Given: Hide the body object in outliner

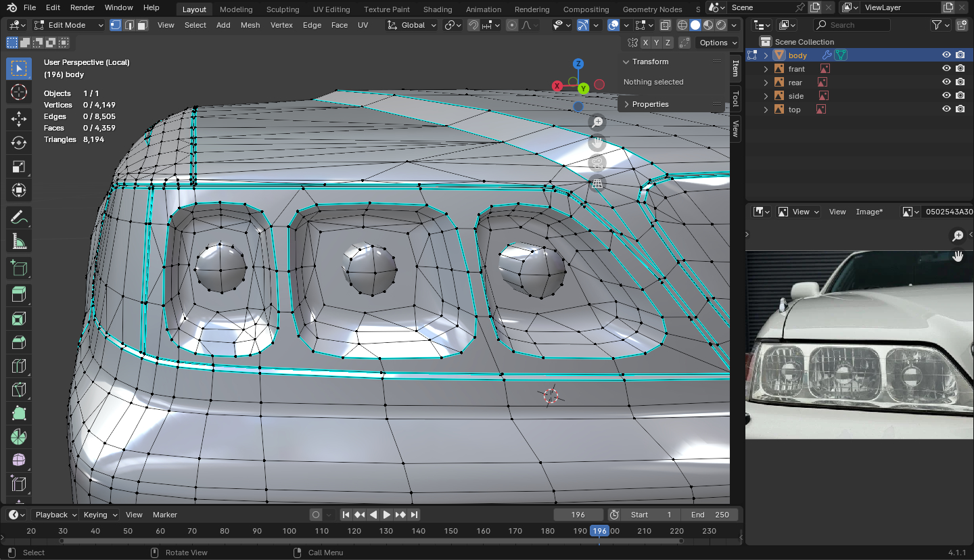Looking at the screenshot, I should (946, 55).
